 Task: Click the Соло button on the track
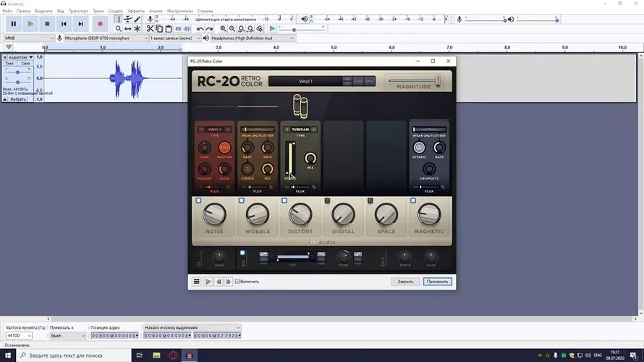pyautogui.click(x=25, y=63)
